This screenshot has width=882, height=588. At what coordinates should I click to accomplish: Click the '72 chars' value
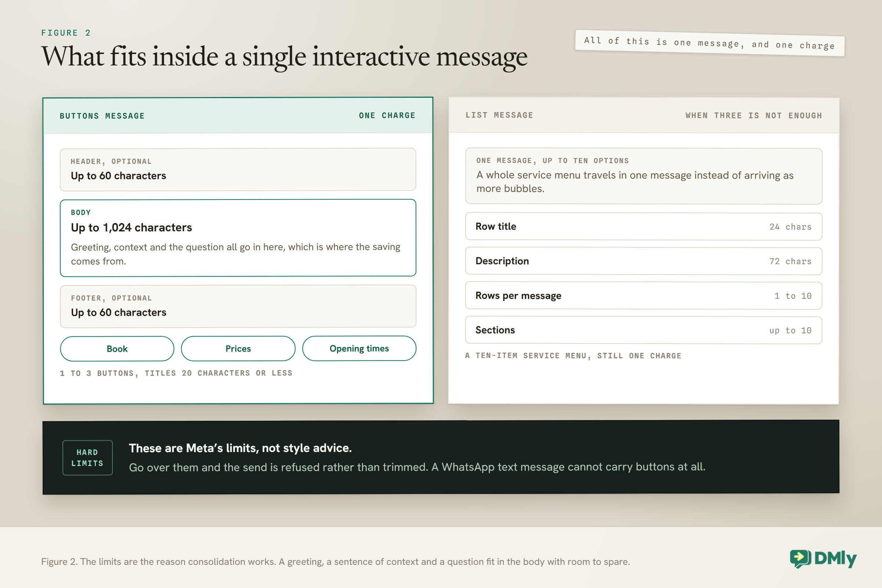pos(790,261)
